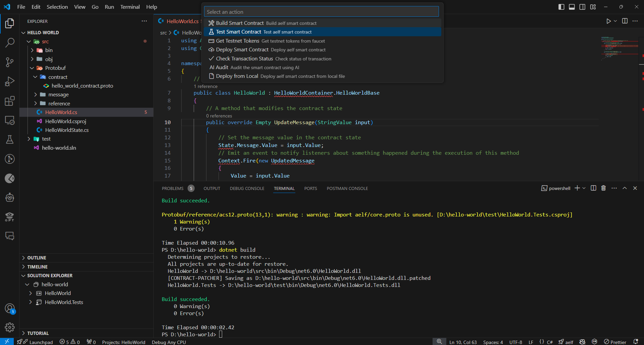Click the zoom magnifier in status bar
Viewport: 644px width, 345px height.
439,342
